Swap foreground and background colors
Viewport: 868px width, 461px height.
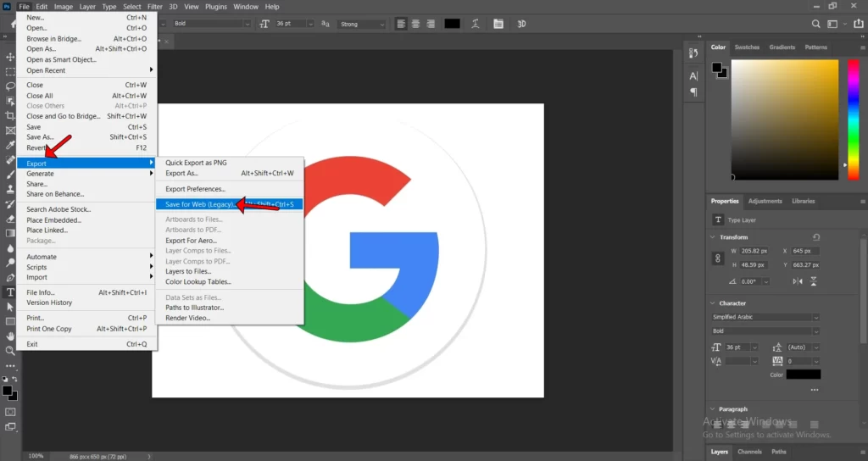14,379
